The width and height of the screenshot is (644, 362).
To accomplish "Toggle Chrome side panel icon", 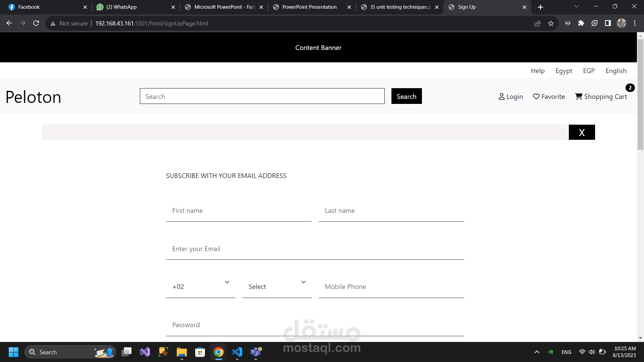I will (x=608, y=23).
